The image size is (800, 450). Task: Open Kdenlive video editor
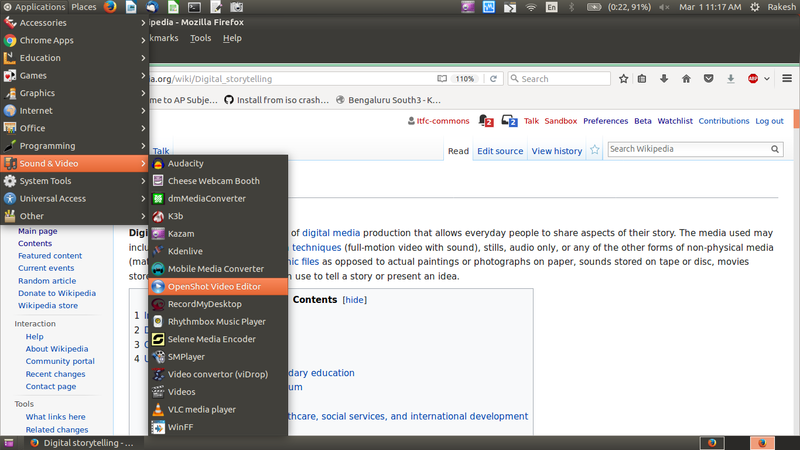[x=218, y=251]
